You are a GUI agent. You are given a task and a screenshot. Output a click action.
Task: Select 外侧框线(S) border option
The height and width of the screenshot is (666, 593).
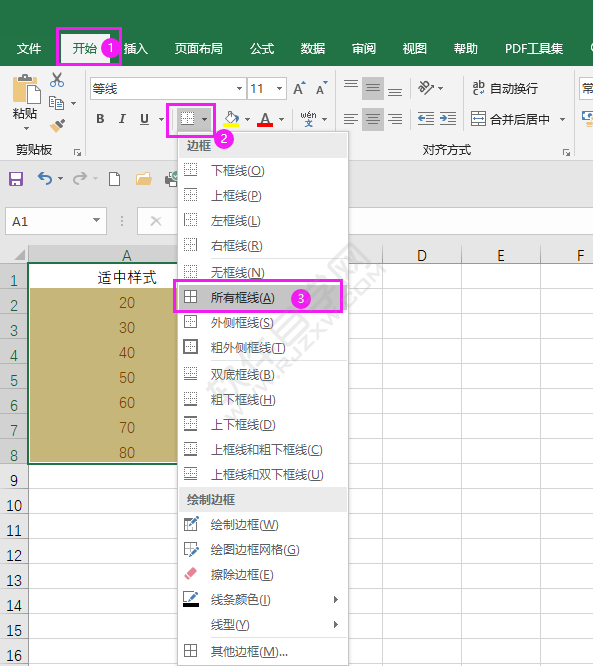pos(263,322)
